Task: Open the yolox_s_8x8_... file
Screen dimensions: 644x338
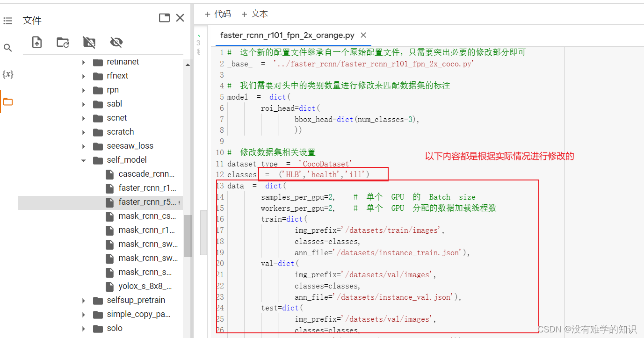Action: coord(145,286)
